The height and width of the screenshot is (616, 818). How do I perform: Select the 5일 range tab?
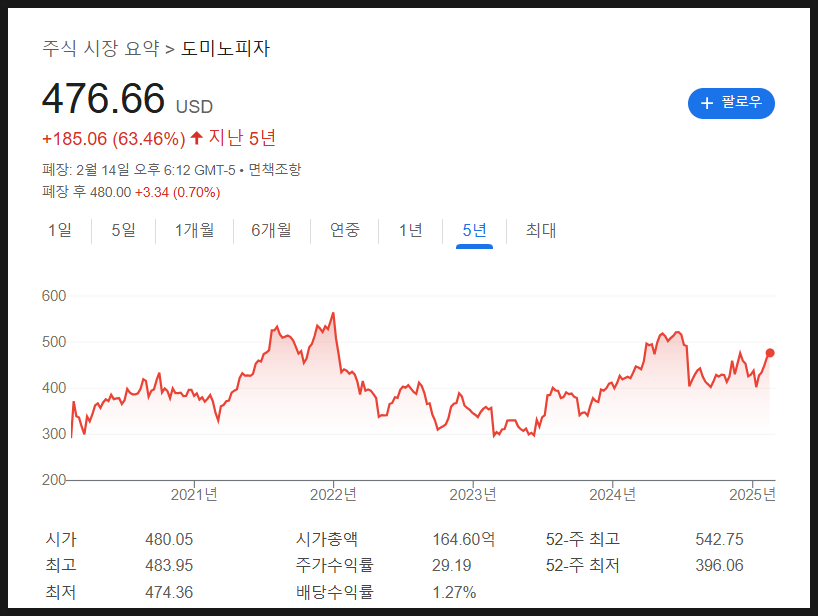click(x=124, y=230)
